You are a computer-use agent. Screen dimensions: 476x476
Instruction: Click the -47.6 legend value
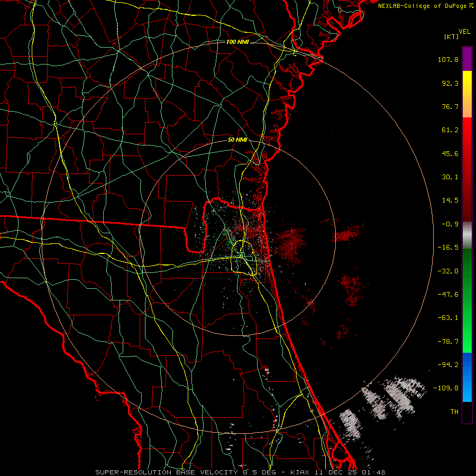click(x=448, y=295)
